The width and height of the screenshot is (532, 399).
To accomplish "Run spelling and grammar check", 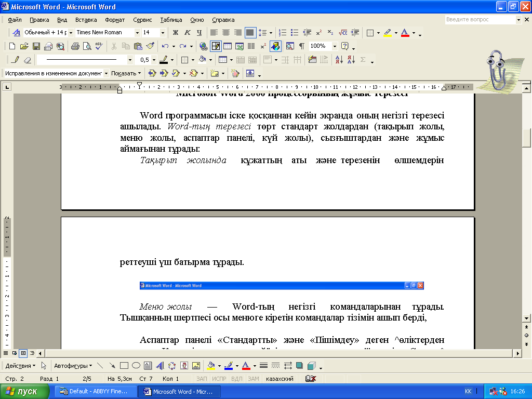I will coord(99,46).
